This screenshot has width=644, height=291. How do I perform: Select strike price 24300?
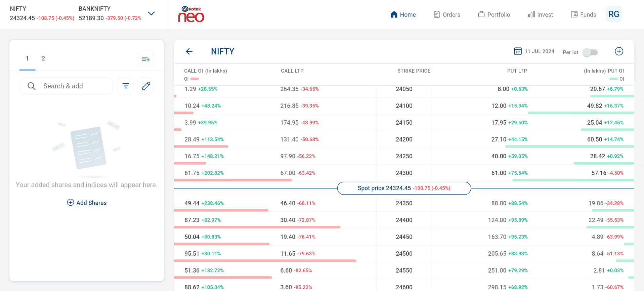pos(404,173)
